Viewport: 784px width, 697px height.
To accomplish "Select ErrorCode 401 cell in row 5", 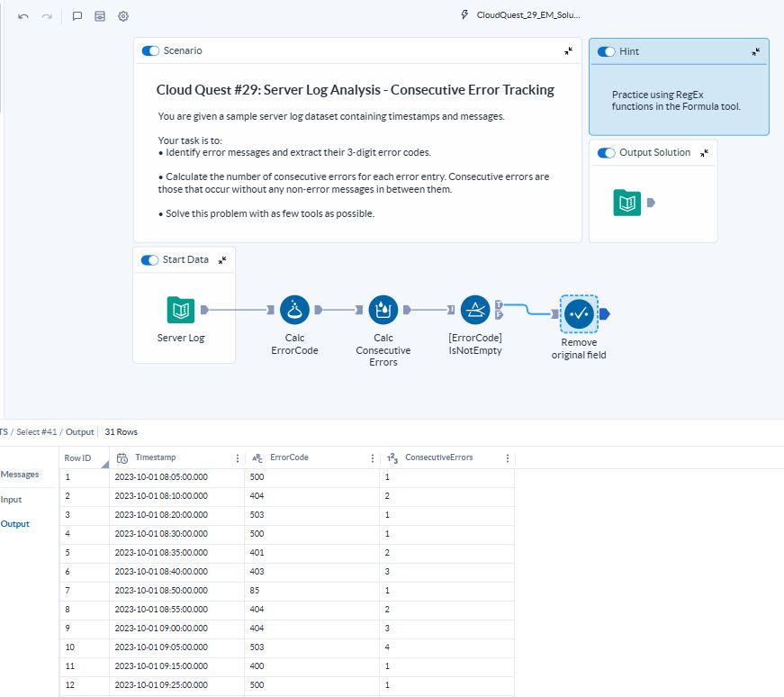I will 312,553.
